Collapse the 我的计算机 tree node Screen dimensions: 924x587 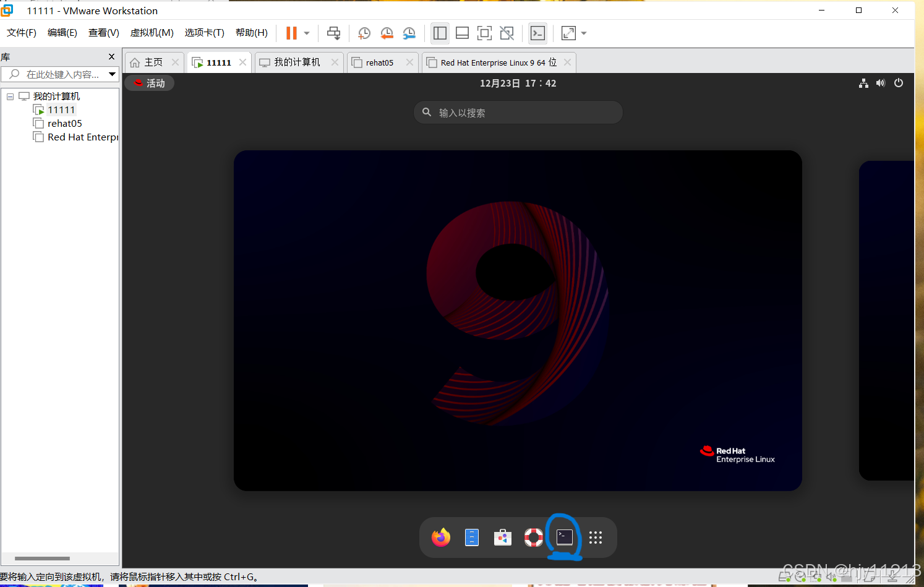click(10, 96)
